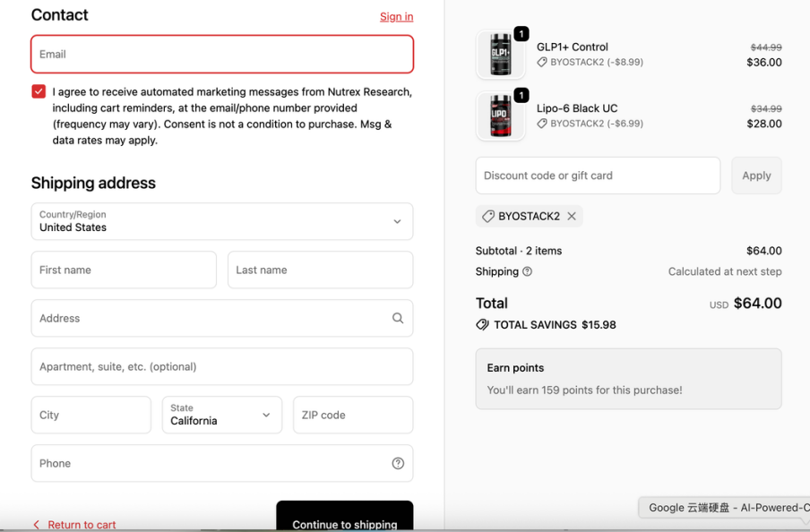This screenshot has height=532, width=810.
Task: Click the discount tag icon under GLP1+ Control
Action: click(542, 62)
